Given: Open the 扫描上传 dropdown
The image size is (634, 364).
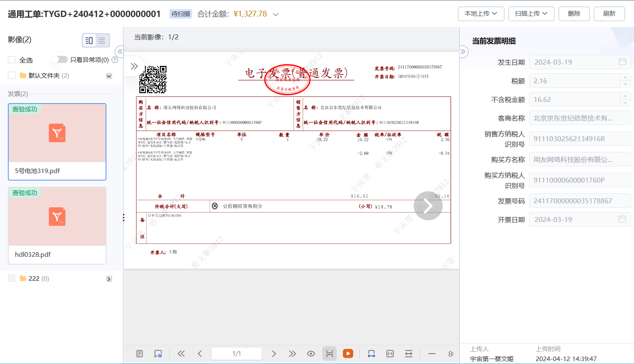Looking at the screenshot, I should [531, 14].
